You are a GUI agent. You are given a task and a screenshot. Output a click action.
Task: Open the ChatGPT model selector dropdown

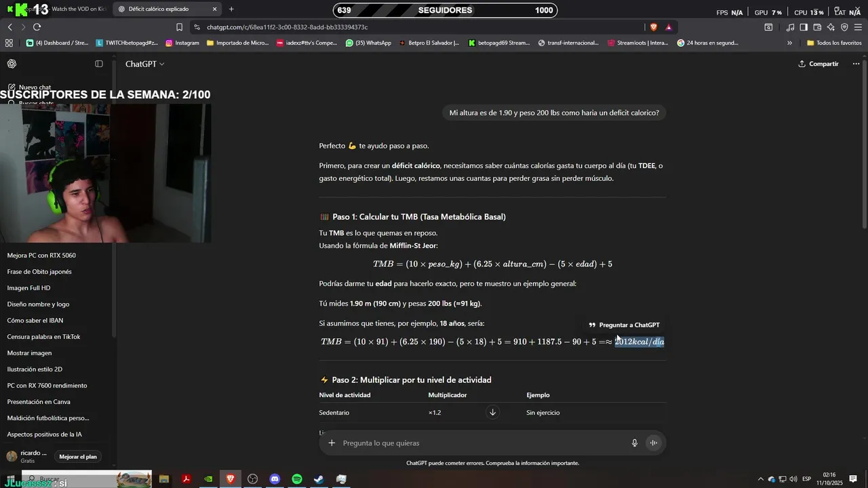coord(144,64)
